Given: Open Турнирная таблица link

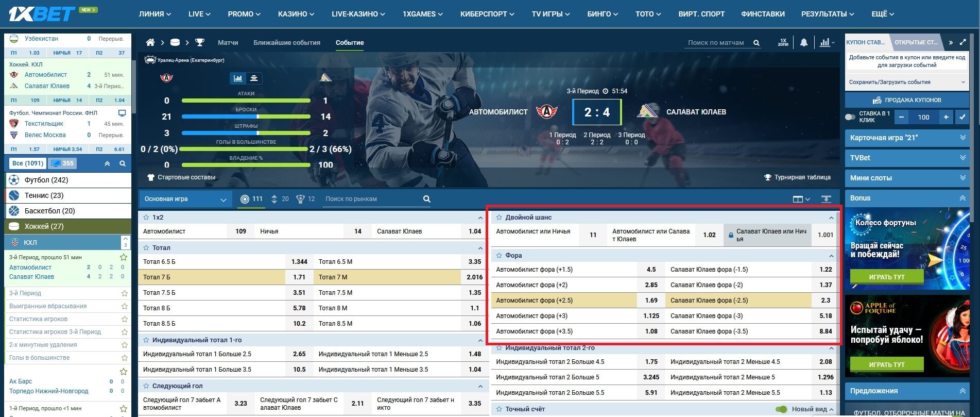Looking at the screenshot, I should tap(797, 177).
